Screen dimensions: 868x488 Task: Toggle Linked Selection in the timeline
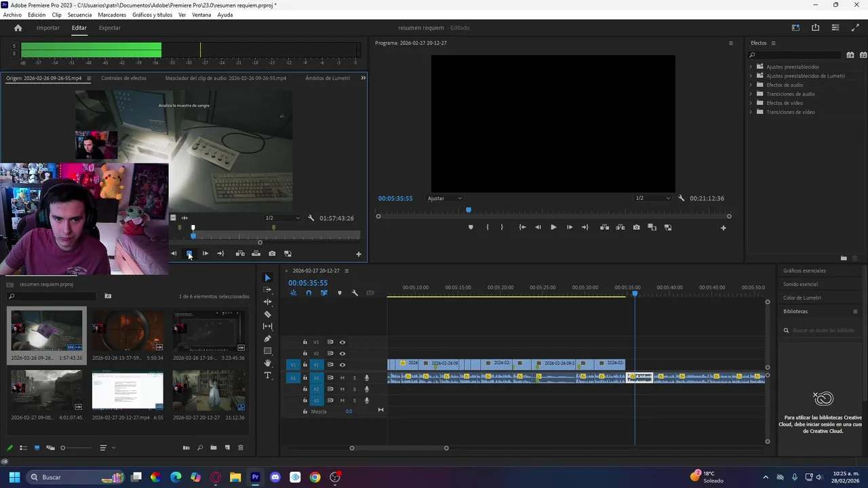pyautogui.click(x=324, y=293)
